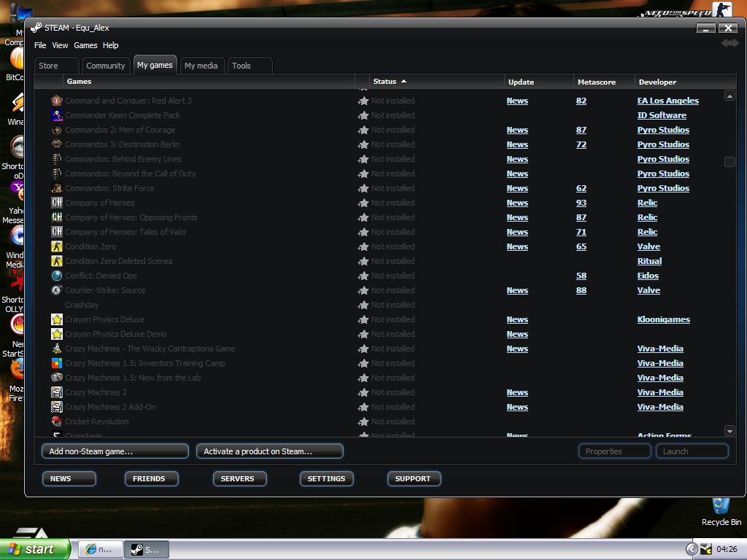Click Add non-Steam game button

(115, 451)
